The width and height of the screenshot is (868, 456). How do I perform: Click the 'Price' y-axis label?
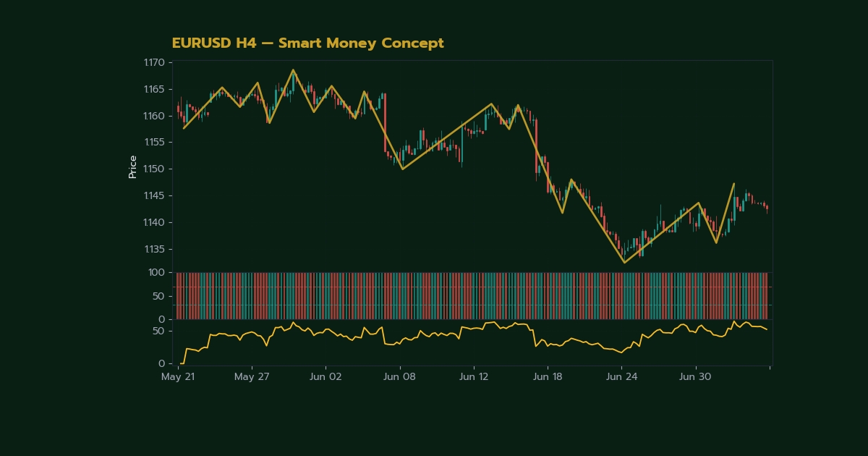click(132, 166)
